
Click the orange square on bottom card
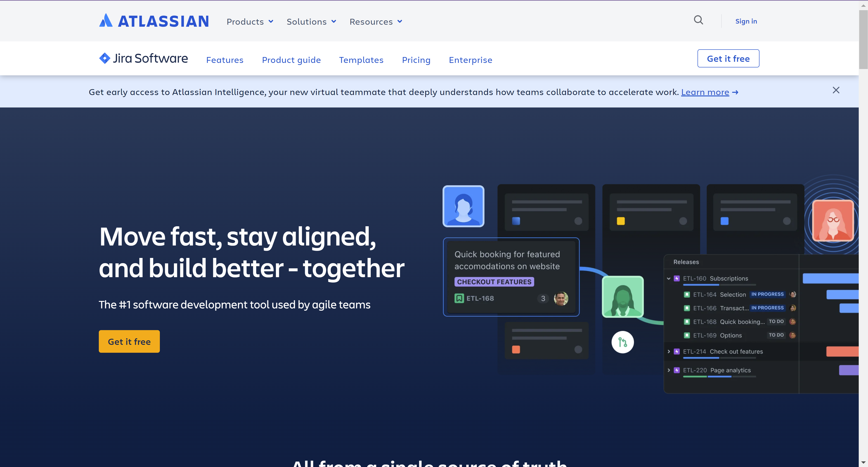point(516,349)
